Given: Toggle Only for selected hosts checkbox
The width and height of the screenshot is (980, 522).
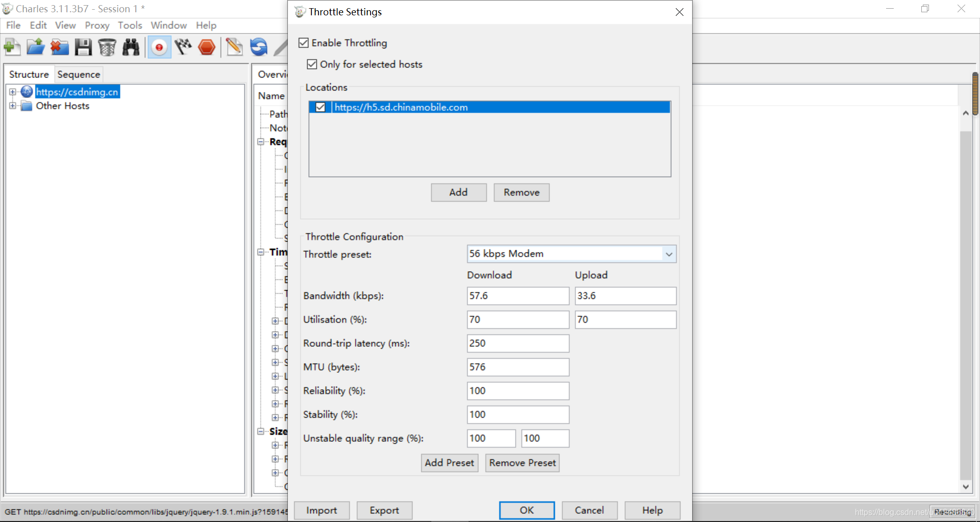Looking at the screenshot, I should click(x=312, y=64).
